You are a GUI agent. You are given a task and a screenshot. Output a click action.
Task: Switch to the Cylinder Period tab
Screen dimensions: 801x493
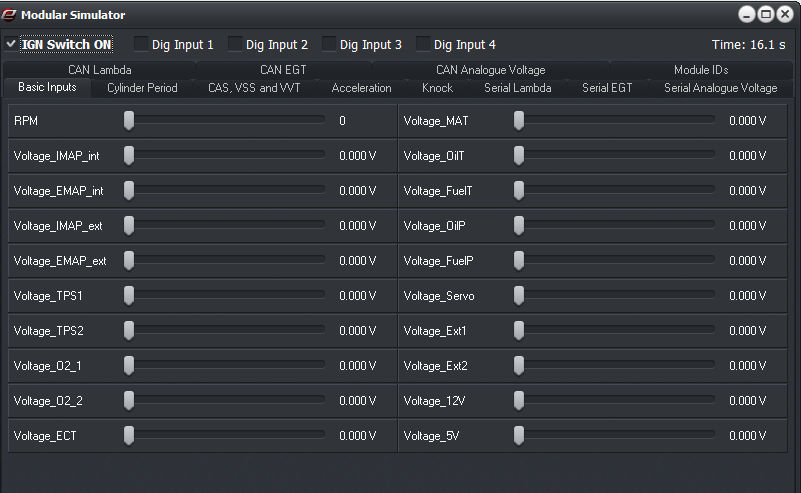coord(142,88)
